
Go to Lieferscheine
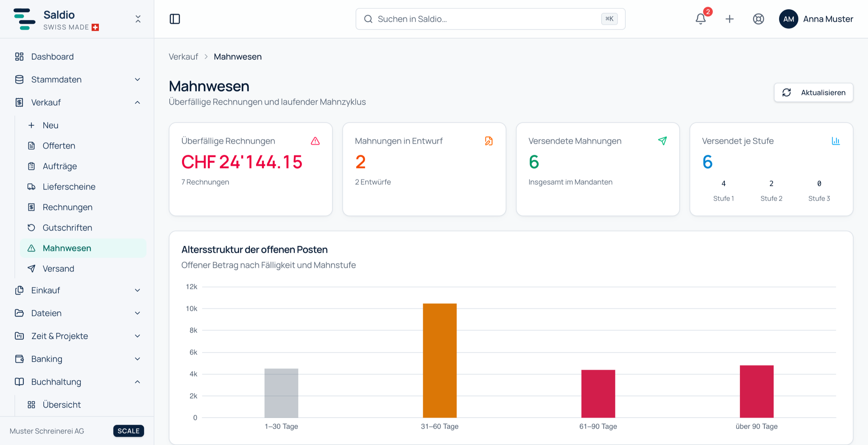[x=83, y=187]
